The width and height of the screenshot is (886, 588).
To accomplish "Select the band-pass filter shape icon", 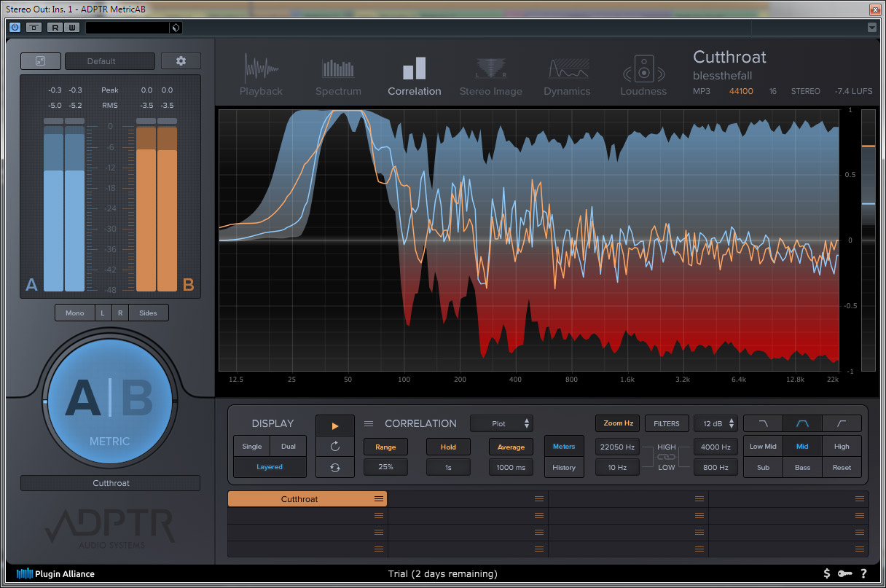I will click(802, 423).
